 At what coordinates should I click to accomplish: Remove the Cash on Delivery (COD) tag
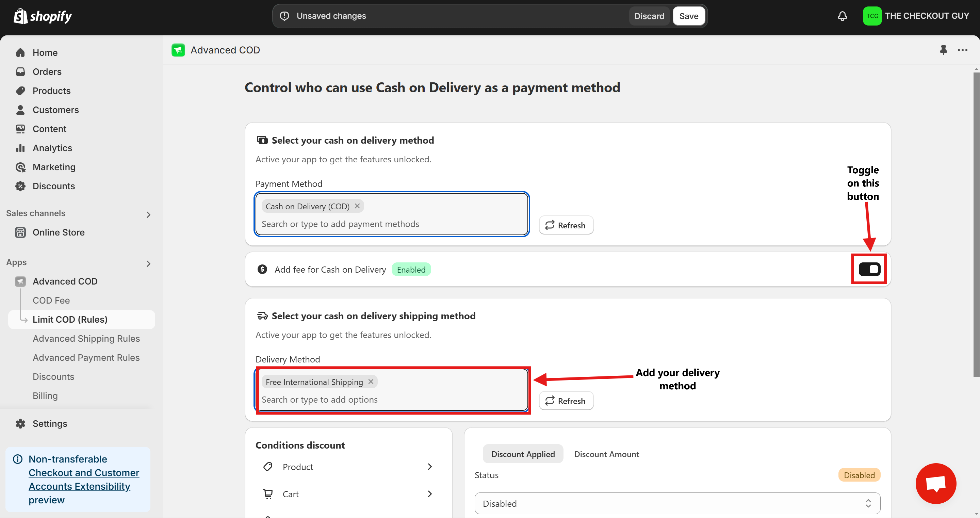(x=357, y=206)
